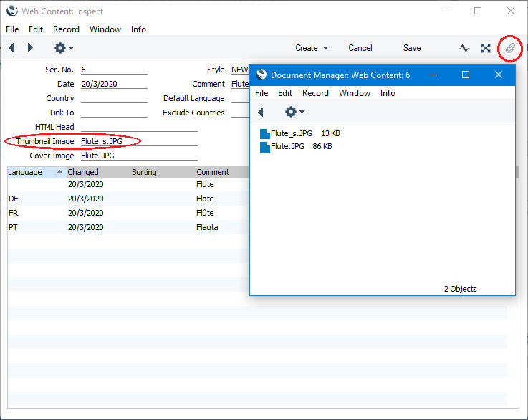Click the Country input field
The height and width of the screenshot is (420, 528).
pyautogui.click(x=114, y=98)
